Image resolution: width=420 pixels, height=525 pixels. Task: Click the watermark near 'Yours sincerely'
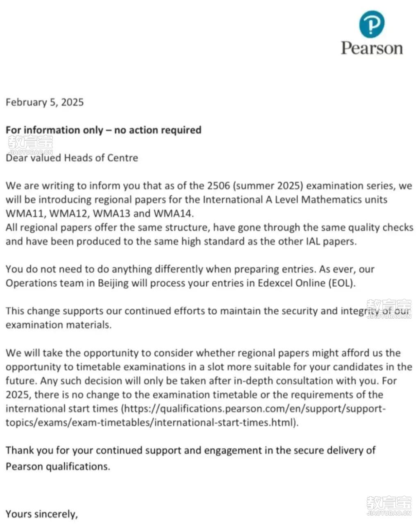(389, 505)
